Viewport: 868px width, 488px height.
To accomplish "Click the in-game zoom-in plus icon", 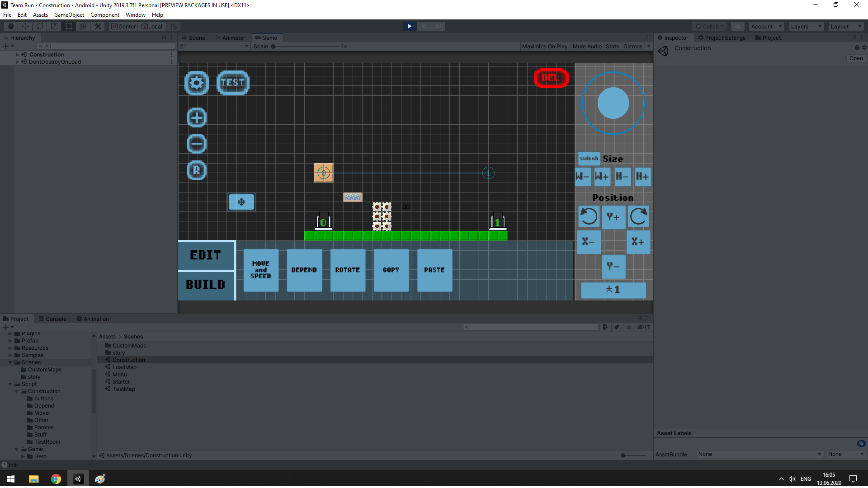I will tap(197, 118).
